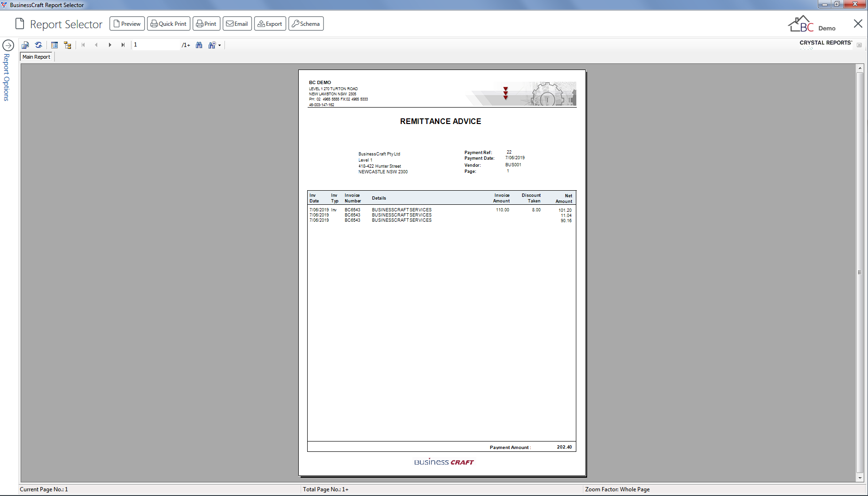Go to previous report page
Screen dimensions: 868x496
tap(96, 45)
